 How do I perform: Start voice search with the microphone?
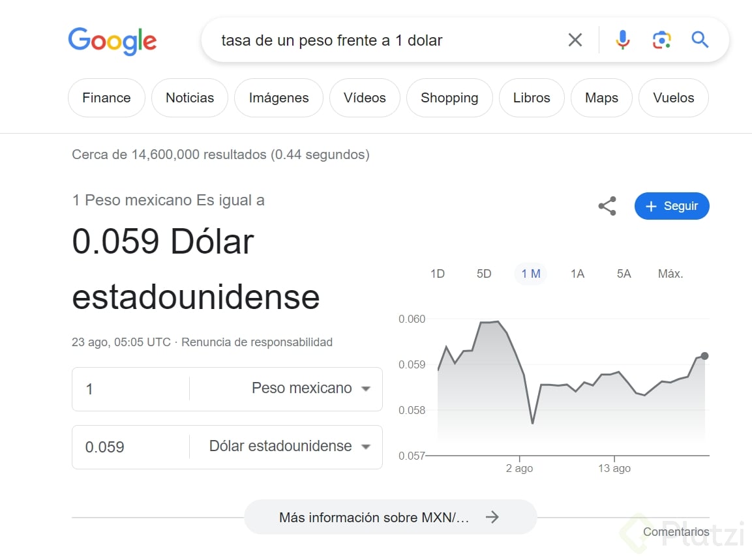[623, 40]
